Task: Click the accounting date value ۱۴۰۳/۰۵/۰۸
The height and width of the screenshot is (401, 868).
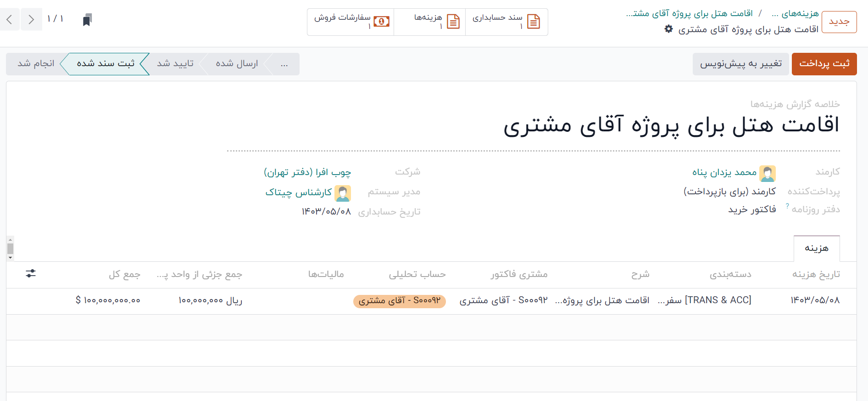Action: (x=326, y=212)
